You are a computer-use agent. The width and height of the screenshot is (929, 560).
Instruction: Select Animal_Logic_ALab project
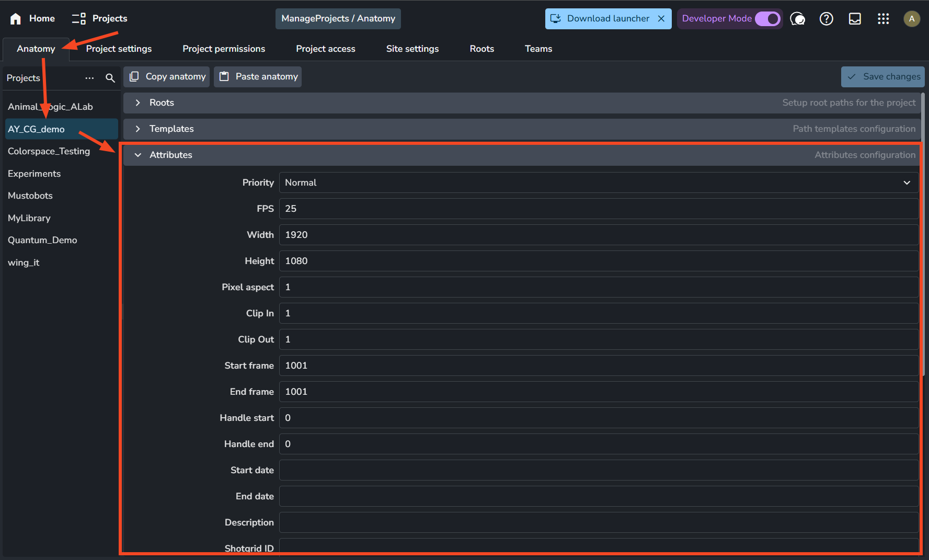pyautogui.click(x=61, y=107)
